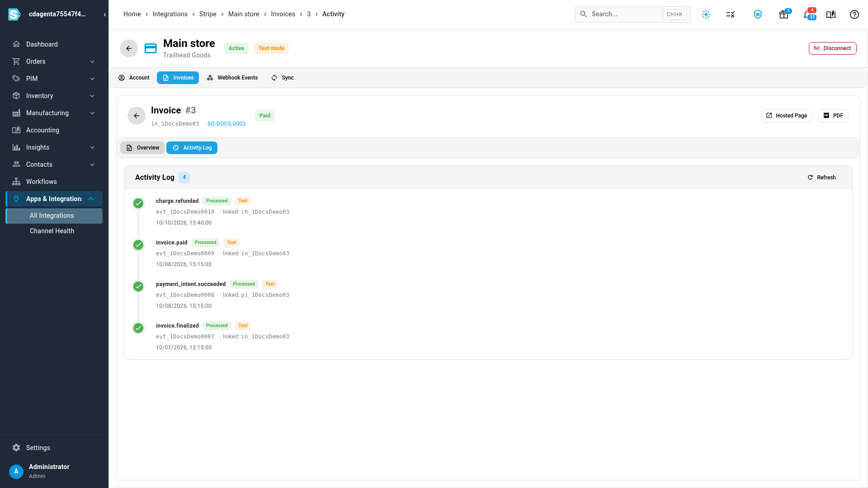Open Channel Health in the sidebar
The height and width of the screenshot is (488, 868).
click(x=54, y=231)
